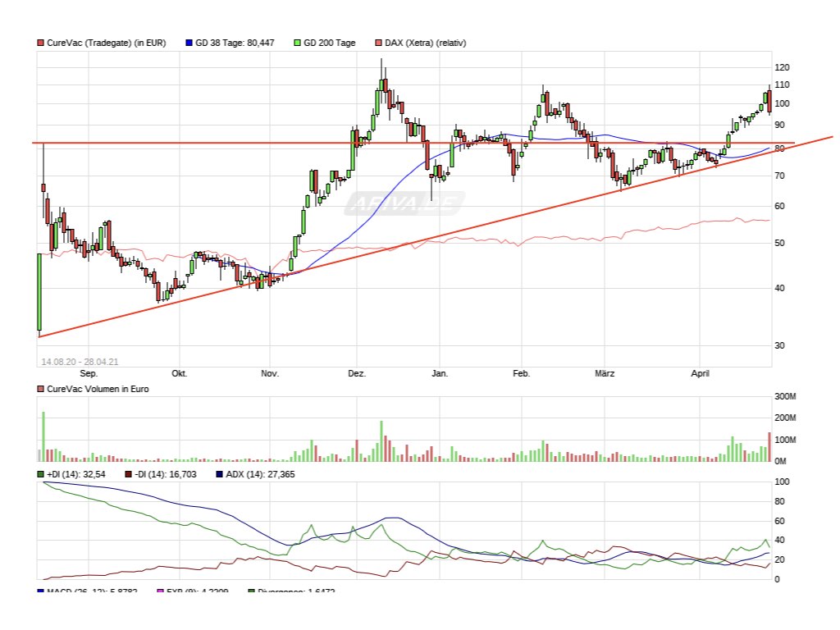Click the date range 14.08.20 - 28.04.21
Viewport: 840px width, 630px height.
[80, 361]
